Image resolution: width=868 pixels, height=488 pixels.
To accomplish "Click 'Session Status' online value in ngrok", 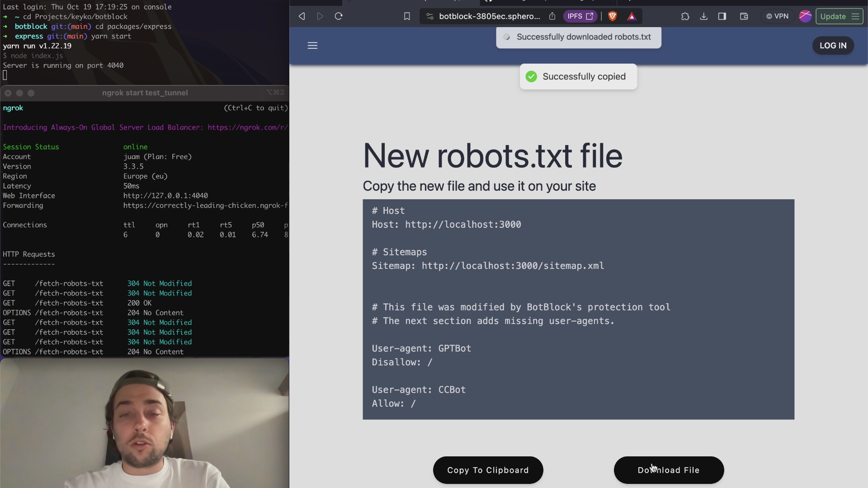I will coord(135,147).
